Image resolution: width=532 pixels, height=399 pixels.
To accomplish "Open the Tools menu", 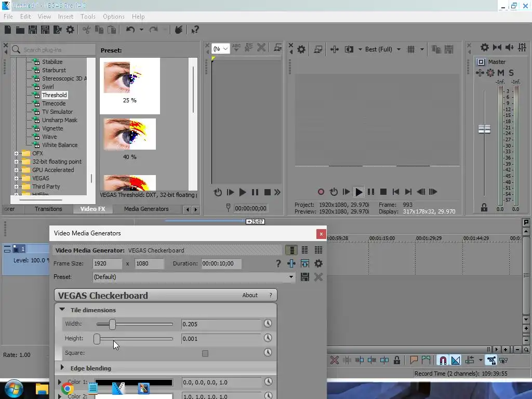I will pyautogui.click(x=88, y=17).
